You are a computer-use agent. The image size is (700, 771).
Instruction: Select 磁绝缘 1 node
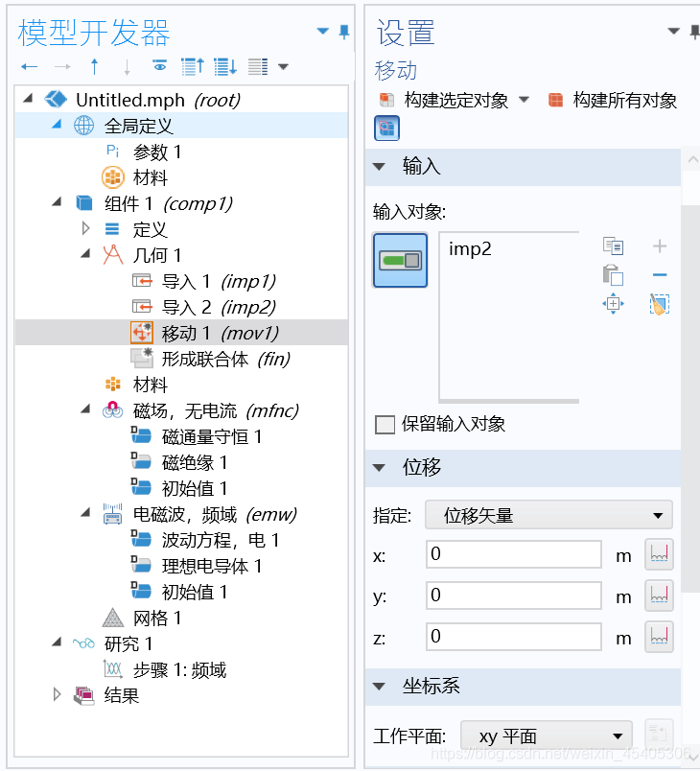point(195,463)
